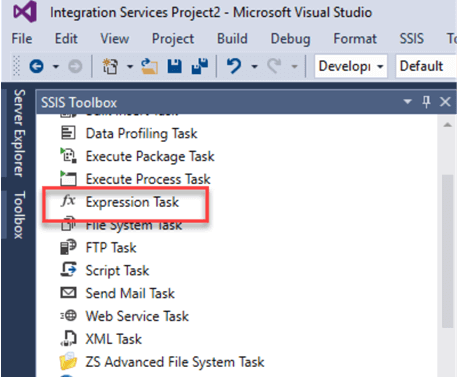The height and width of the screenshot is (377, 458).
Task: Click the toolbox scrollbar up arrow
Action: 447,125
